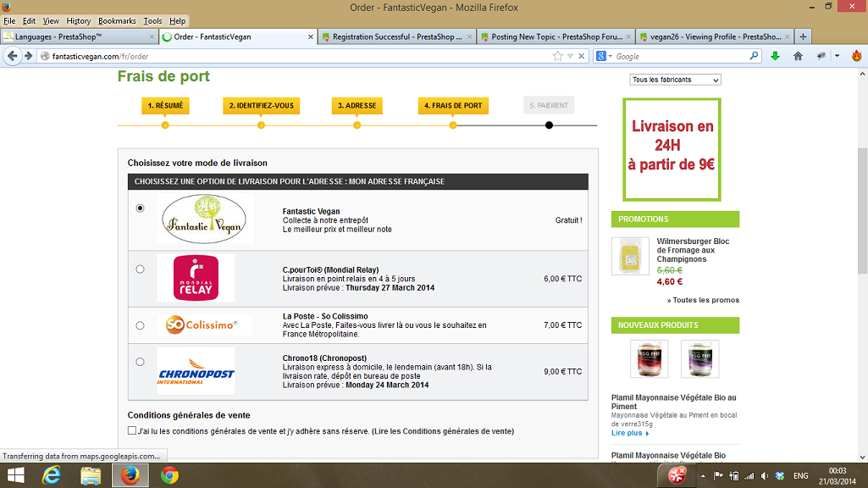Open the Windows Start button
The image size is (868, 488).
(15, 475)
